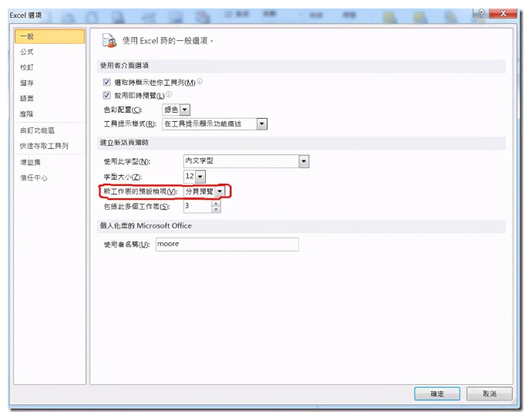The image size is (532, 419).
Task: Open the 自訂功能區 category
Action: point(37,130)
